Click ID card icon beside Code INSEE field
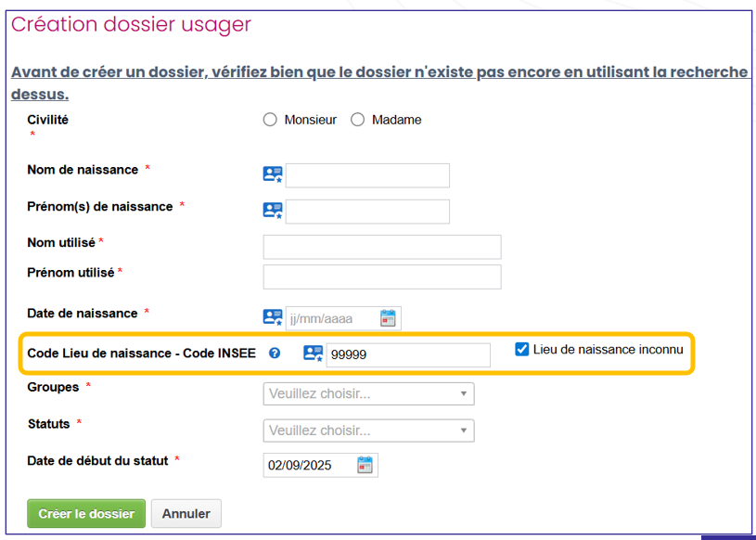 (x=314, y=354)
